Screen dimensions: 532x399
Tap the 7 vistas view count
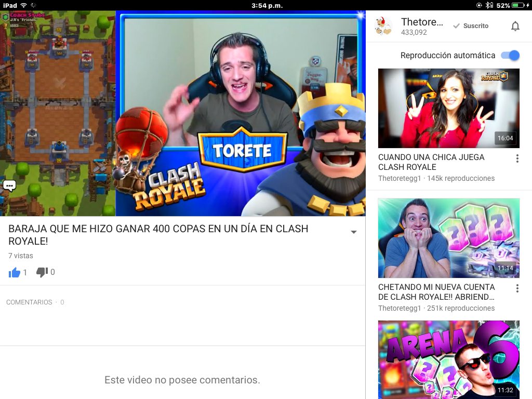[21, 256]
